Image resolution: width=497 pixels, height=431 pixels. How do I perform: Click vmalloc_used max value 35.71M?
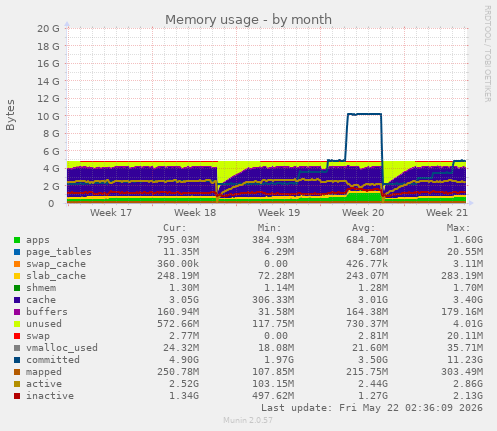pyautogui.click(x=465, y=348)
